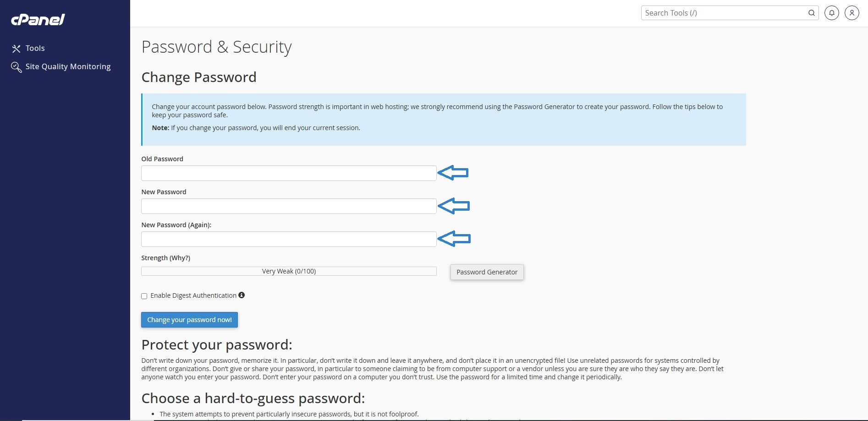This screenshot has height=421, width=868.
Task: Click the Enable Digest Authentication label
Action: [193, 295]
